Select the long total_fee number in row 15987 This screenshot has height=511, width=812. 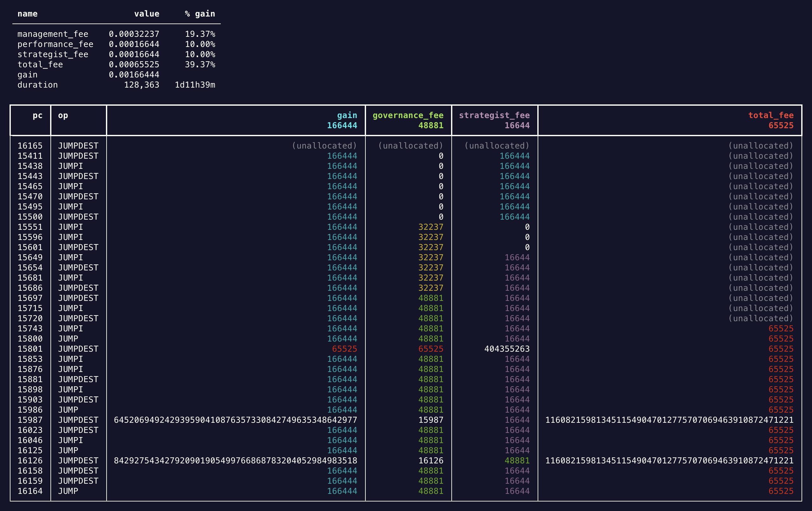coord(669,420)
